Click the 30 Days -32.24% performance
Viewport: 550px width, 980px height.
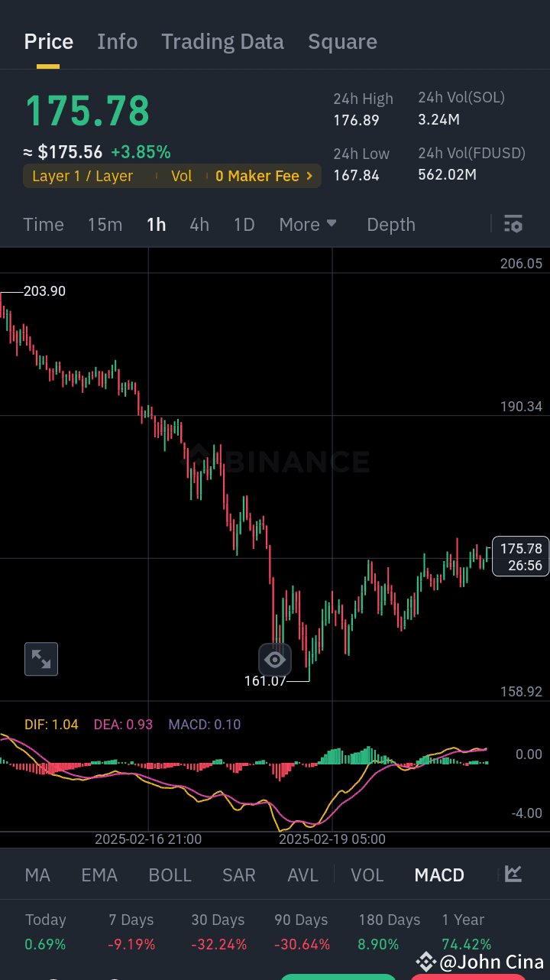click(x=218, y=932)
